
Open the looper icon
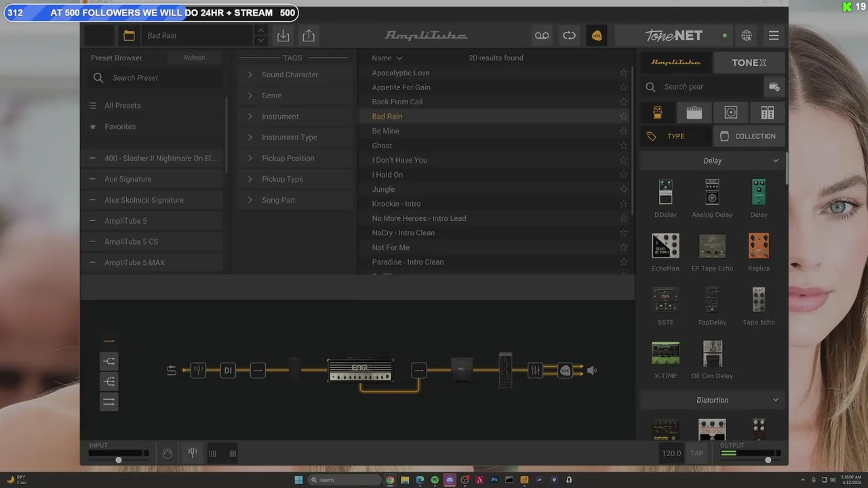coord(569,35)
